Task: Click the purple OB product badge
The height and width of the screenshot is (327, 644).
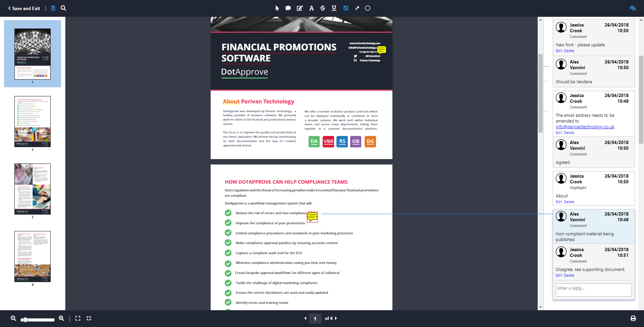Action: pos(356,142)
